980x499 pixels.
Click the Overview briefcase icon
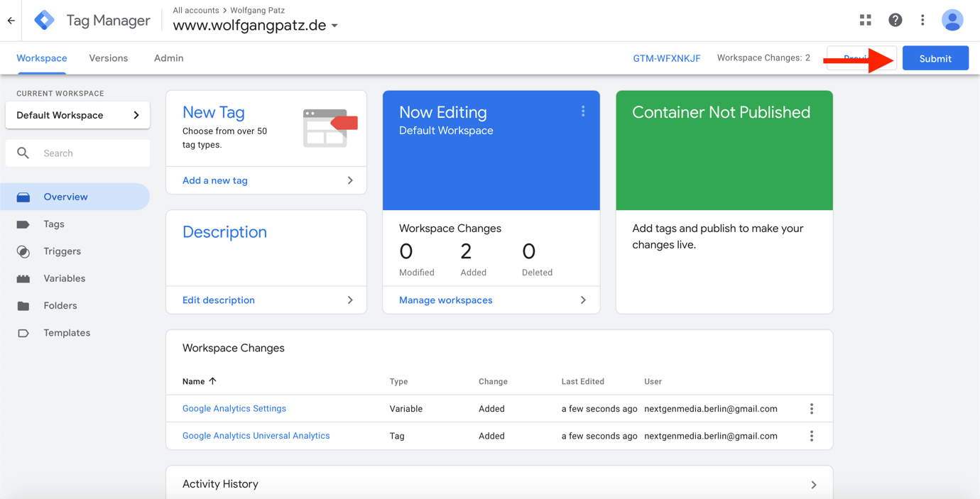pyautogui.click(x=23, y=197)
